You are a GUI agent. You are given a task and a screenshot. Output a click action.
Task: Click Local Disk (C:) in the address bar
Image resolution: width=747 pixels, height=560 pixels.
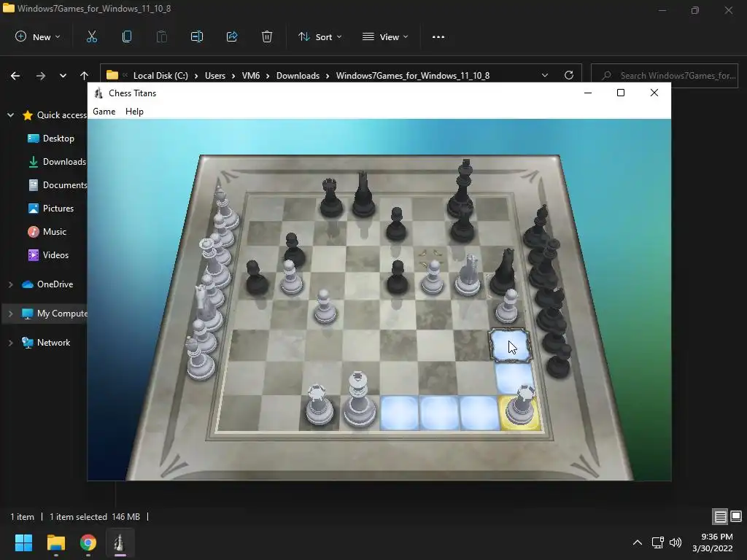coord(160,76)
